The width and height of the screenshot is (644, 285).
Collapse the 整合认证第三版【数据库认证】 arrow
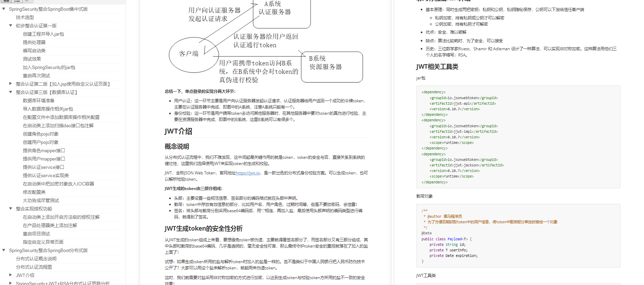coord(11,92)
